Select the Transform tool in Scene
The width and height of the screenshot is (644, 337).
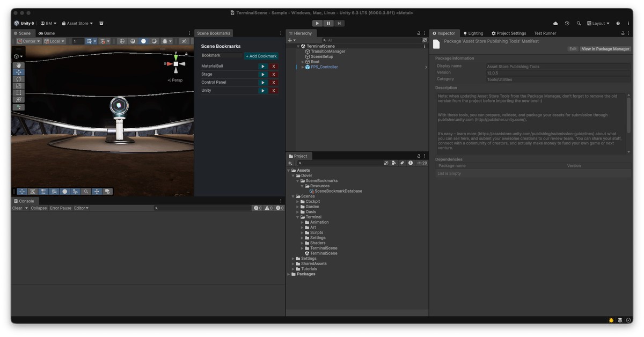pyautogui.click(x=19, y=99)
